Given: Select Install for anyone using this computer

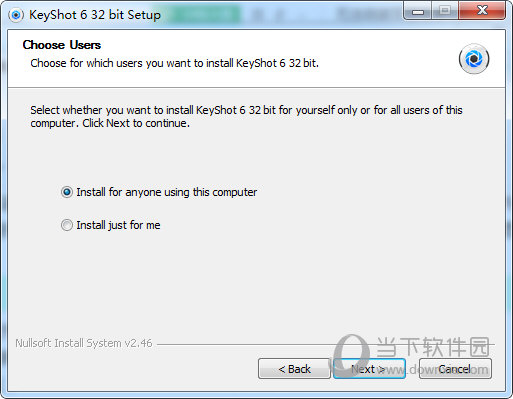Looking at the screenshot, I should pyautogui.click(x=67, y=192).
